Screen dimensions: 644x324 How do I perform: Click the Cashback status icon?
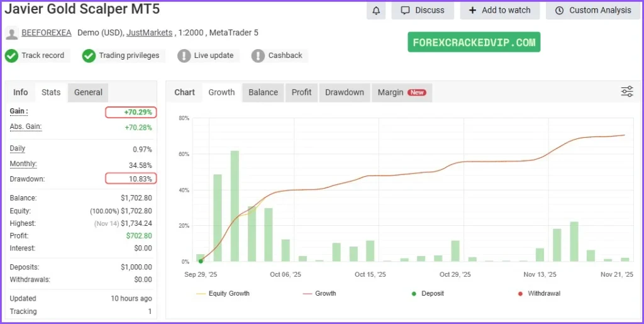258,55
